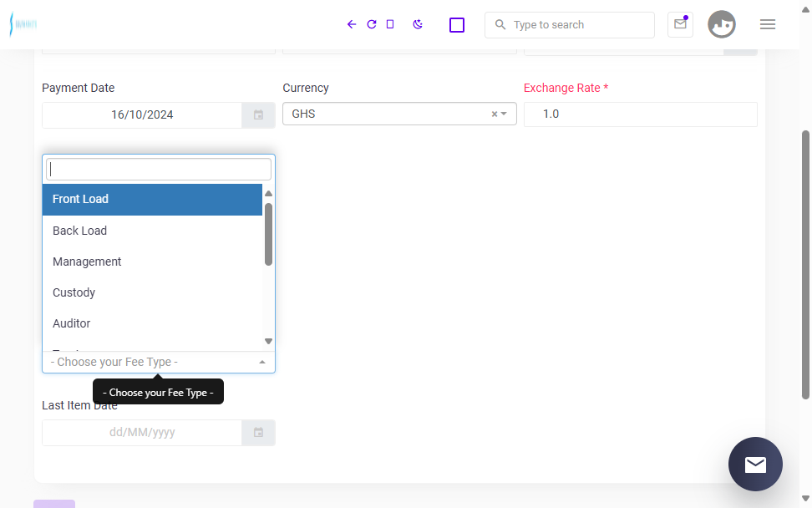
Task: Open the Payment Date calendar picker
Action: click(x=258, y=115)
